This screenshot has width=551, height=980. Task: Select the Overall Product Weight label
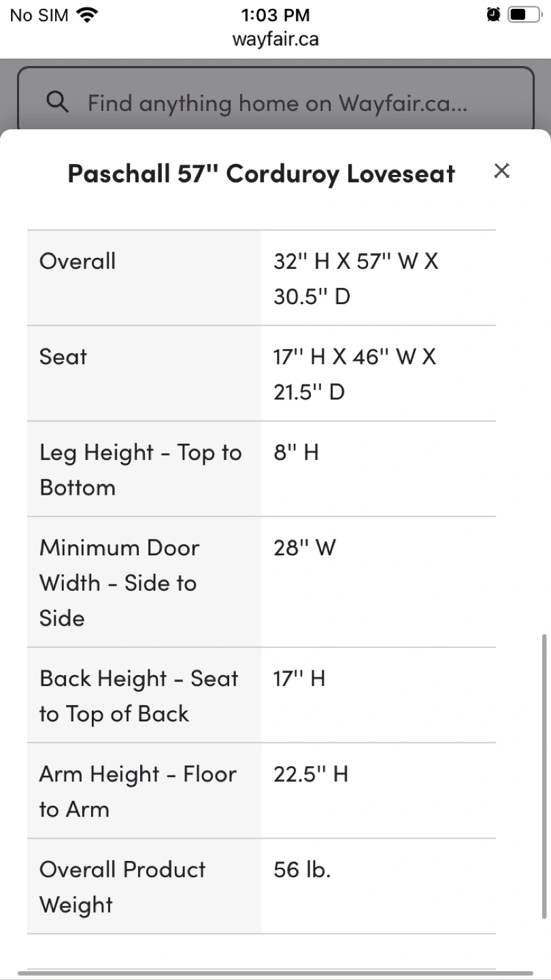point(122,887)
